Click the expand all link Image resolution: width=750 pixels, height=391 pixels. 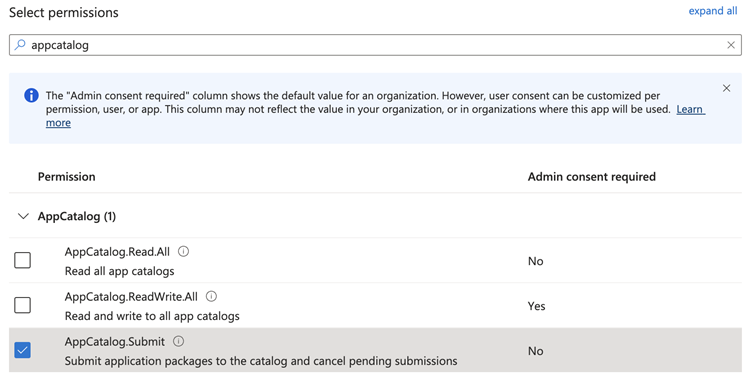[713, 11]
